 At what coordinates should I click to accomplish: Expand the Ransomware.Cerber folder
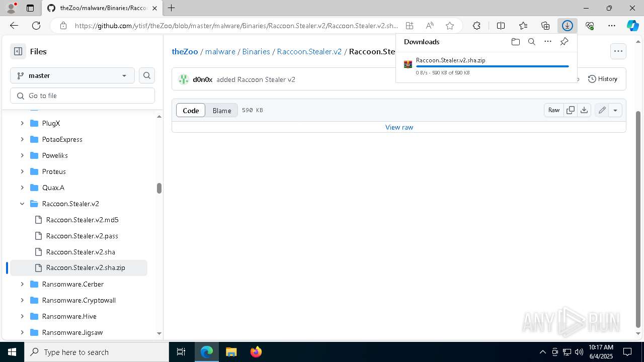[x=22, y=284]
